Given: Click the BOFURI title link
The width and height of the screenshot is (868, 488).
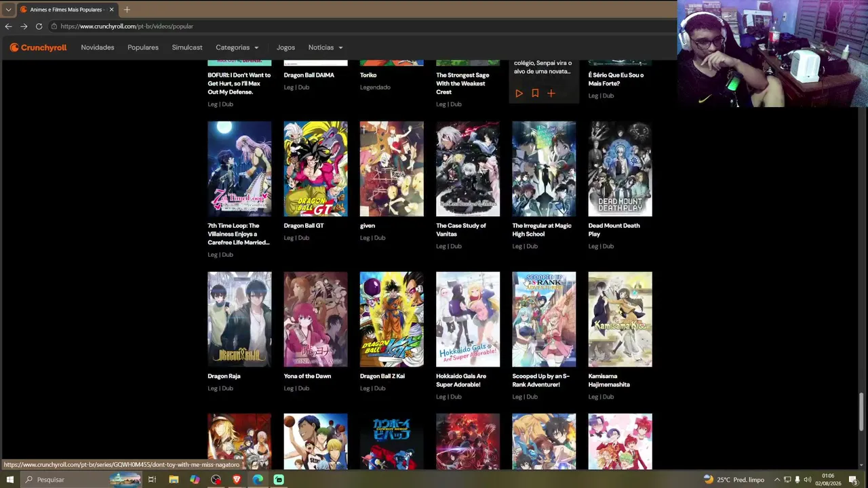Looking at the screenshot, I should point(239,83).
